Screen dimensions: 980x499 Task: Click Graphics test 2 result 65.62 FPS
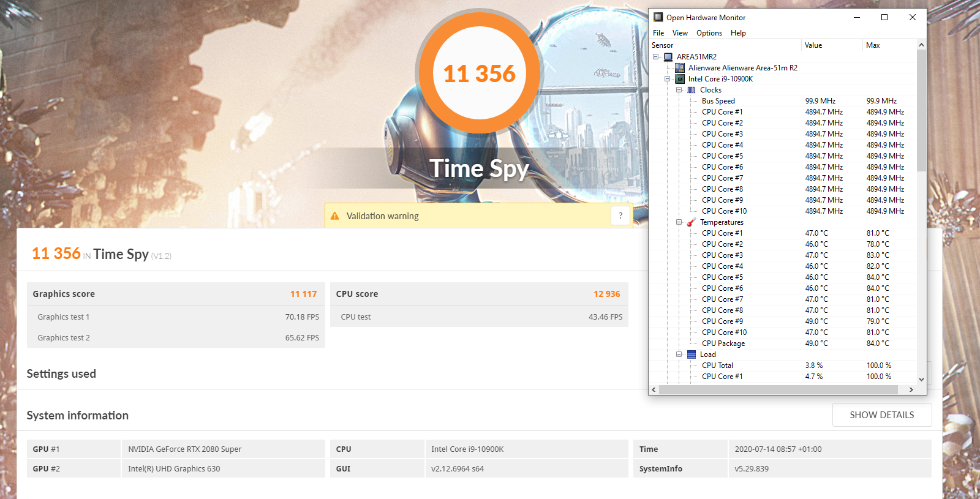click(x=302, y=338)
